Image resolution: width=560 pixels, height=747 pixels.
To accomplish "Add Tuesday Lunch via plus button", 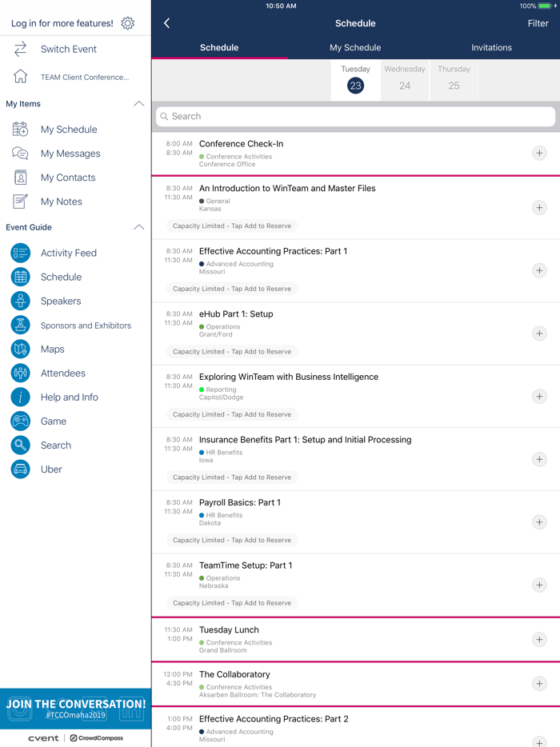I will (x=539, y=639).
